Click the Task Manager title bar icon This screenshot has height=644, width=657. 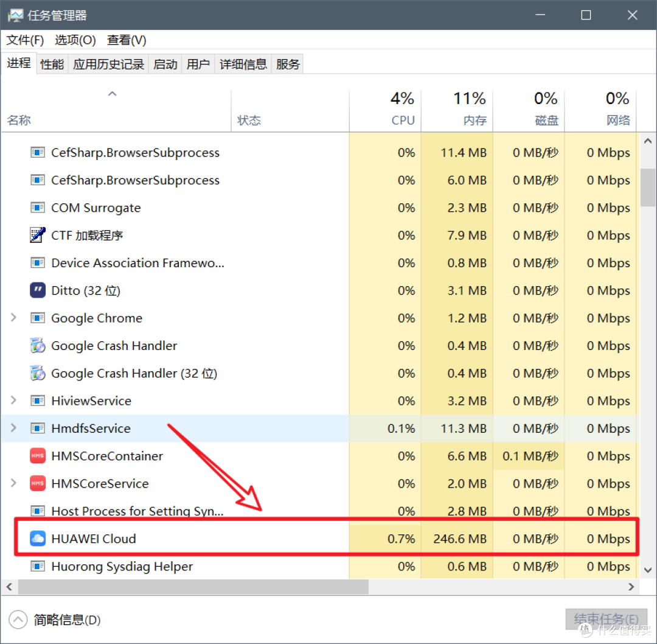point(15,15)
